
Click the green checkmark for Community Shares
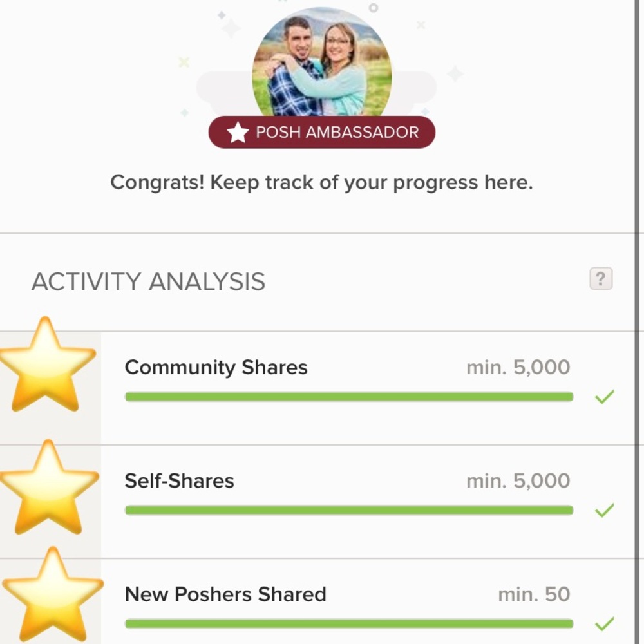pos(604,397)
